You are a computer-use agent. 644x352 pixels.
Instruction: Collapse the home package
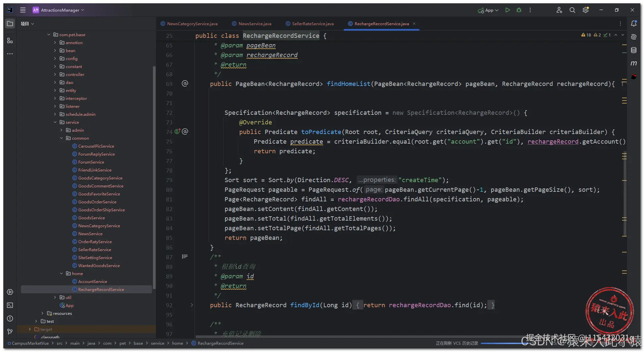pyautogui.click(x=61, y=273)
